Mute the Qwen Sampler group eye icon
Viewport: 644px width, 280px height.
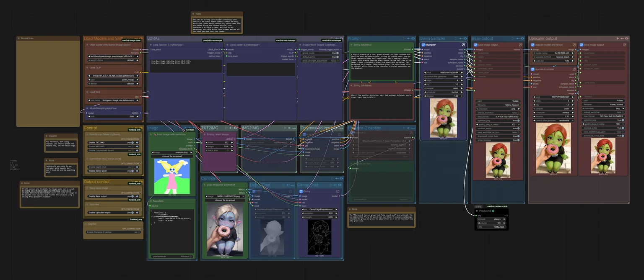pos(465,39)
